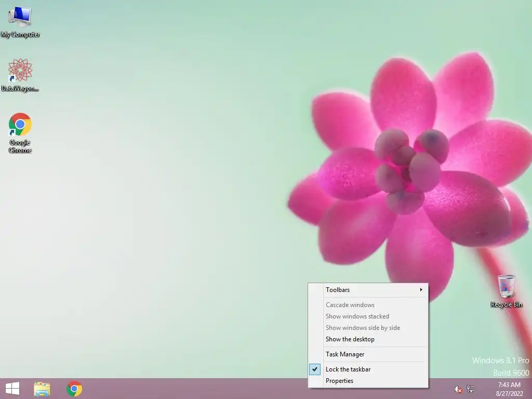Open taskbar Properties
Viewport: 532px width, 399px height.
coord(368,381)
